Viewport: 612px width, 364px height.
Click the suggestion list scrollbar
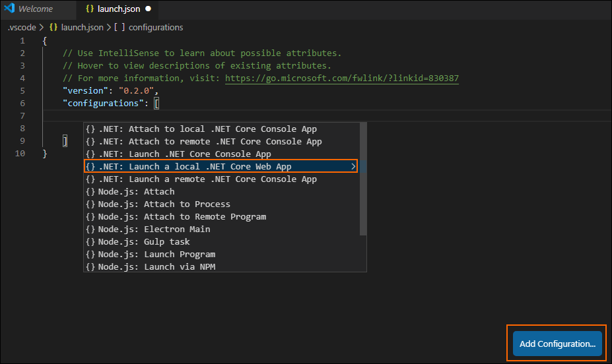[362, 178]
